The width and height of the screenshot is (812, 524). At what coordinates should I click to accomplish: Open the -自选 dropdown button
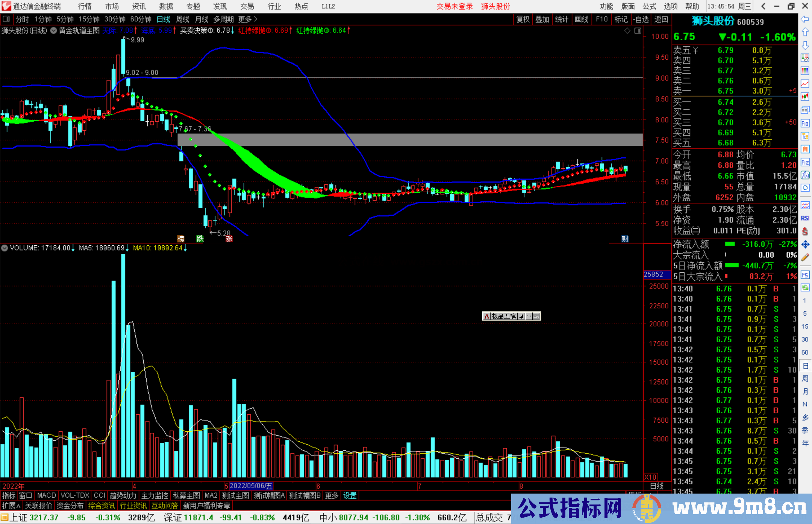point(641,19)
